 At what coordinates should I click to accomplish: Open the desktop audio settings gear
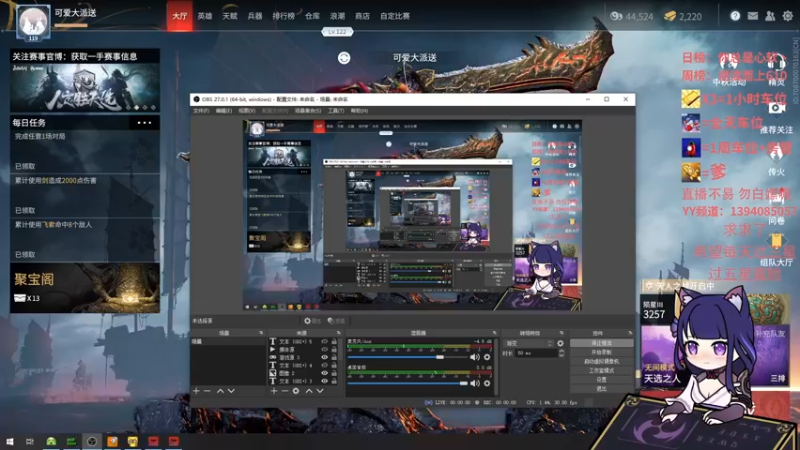487,383
